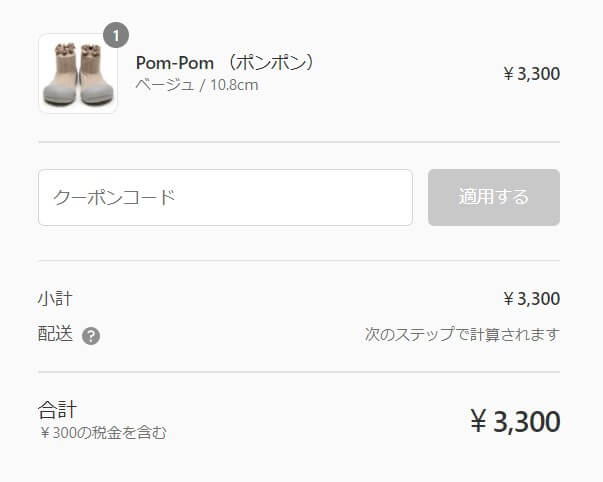
Task: Click the 次のステップで計算されます shipping note
Action: click(462, 334)
